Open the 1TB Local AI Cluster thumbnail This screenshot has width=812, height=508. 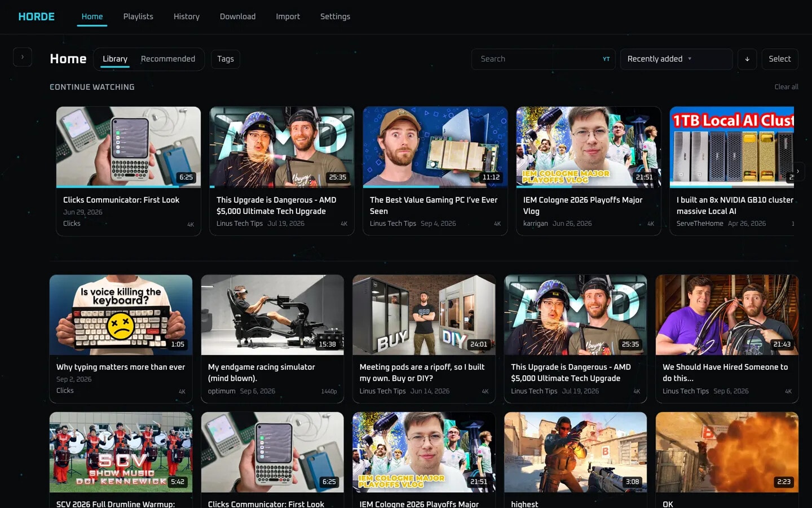732,146
